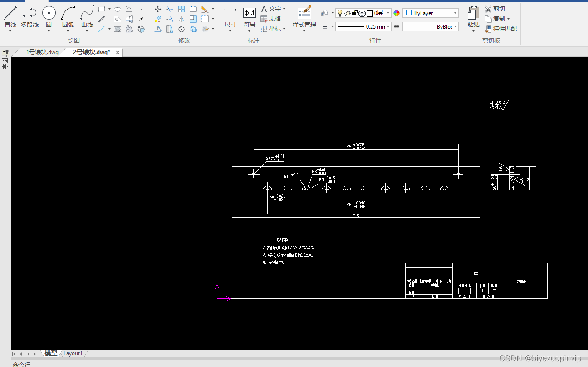Close the 2号镶块.dwg* tab
This screenshot has width=588, height=367.
tap(118, 53)
